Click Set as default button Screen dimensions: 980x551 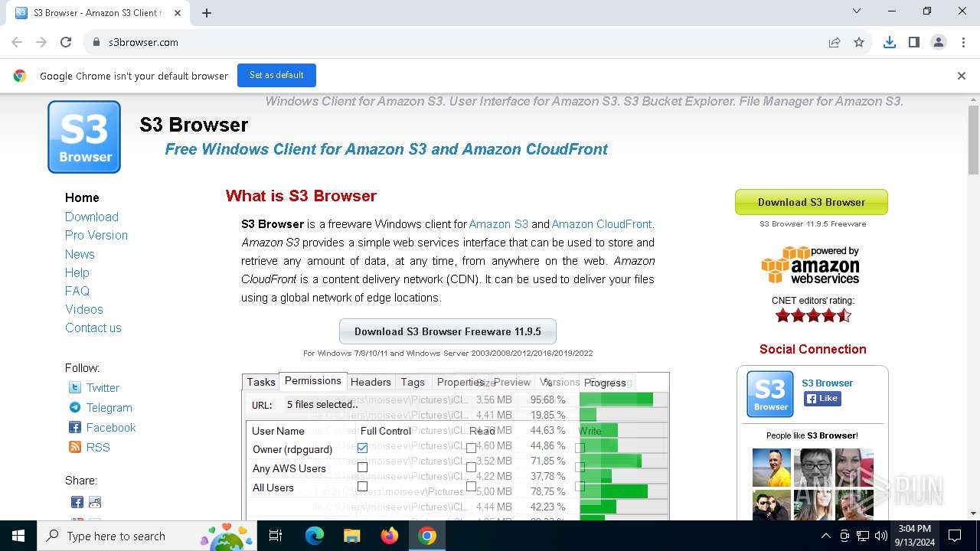click(276, 75)
